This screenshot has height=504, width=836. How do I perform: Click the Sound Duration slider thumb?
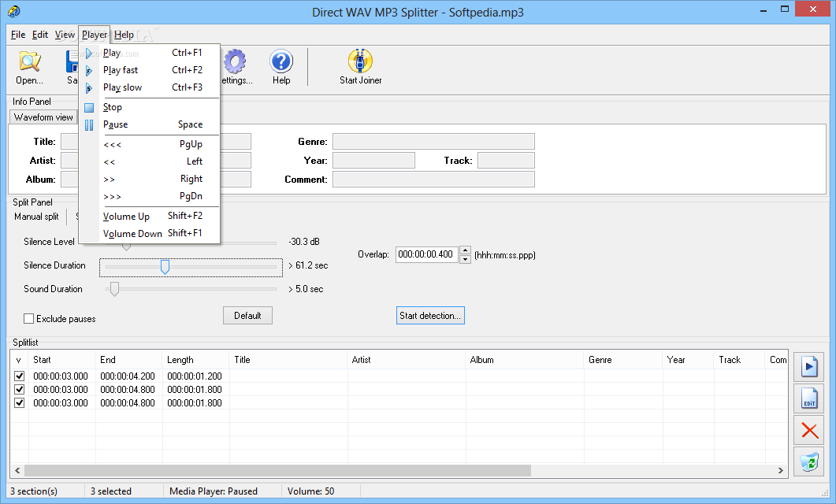[114, 289]
